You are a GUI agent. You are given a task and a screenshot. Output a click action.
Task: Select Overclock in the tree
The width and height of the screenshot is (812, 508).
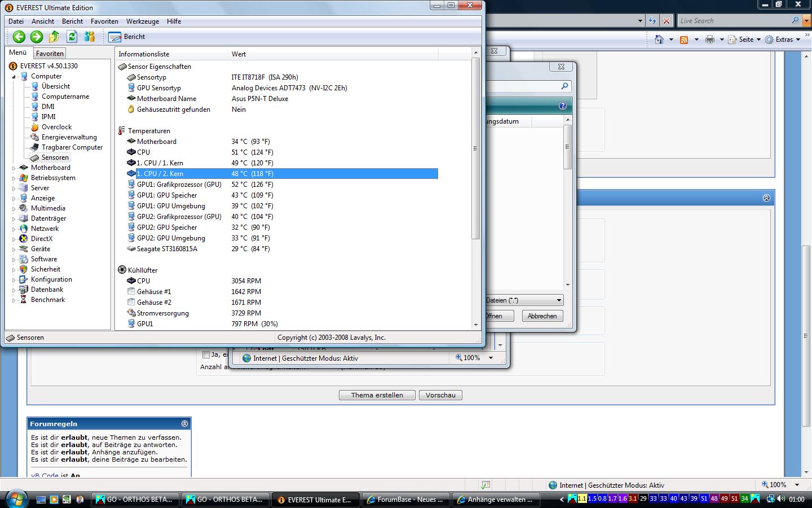click(56, 127)
